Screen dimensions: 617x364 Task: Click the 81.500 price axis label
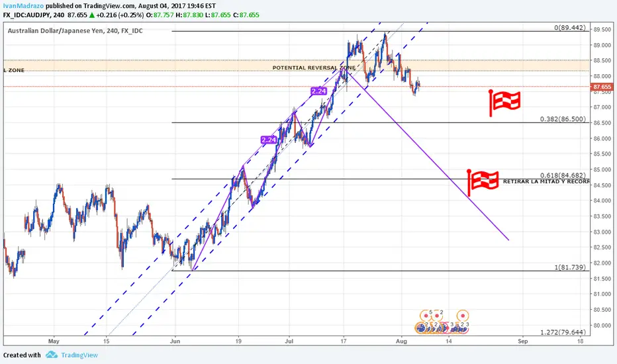click(602, 279)
